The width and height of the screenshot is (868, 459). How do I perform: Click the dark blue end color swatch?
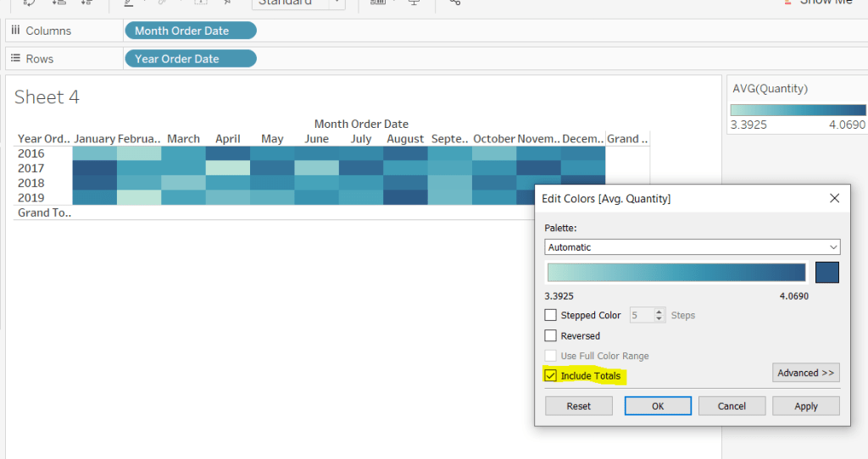tap(826, 272)
